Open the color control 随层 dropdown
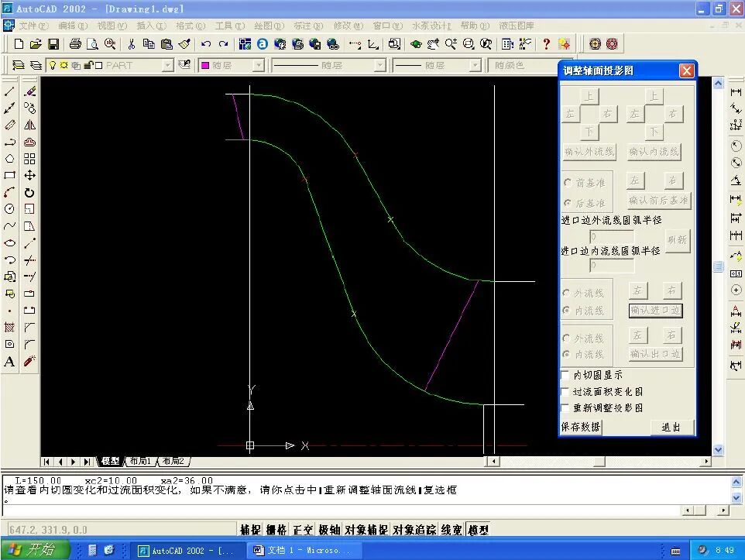Viewport: 745px width, 560px height. pos(258,65)
